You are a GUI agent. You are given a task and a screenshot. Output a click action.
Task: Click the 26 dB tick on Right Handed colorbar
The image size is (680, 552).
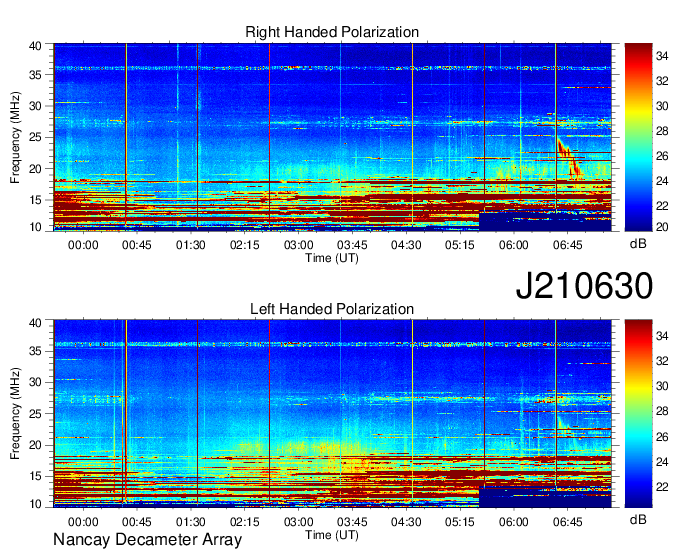click(x=662, y=156)
